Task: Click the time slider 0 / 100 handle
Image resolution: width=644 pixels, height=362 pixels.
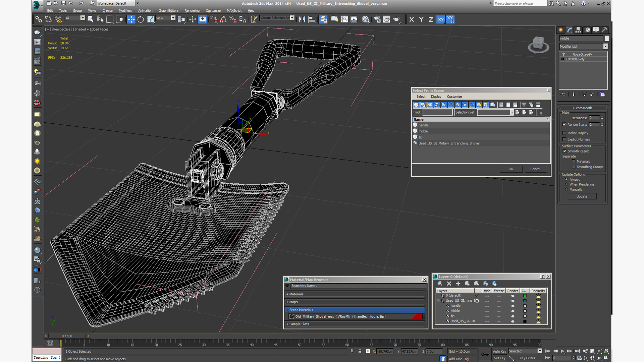Action: point(67,336)
